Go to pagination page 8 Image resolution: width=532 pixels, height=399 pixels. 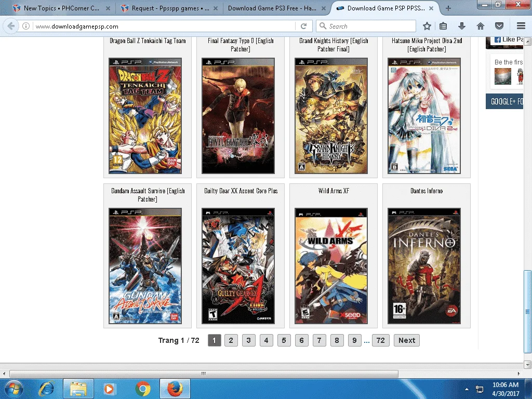337,340
